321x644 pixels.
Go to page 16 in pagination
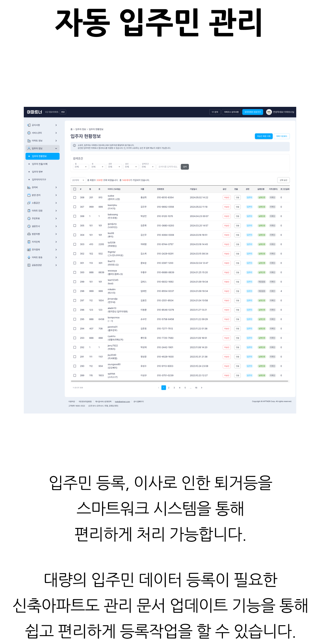tap(196, 388)
